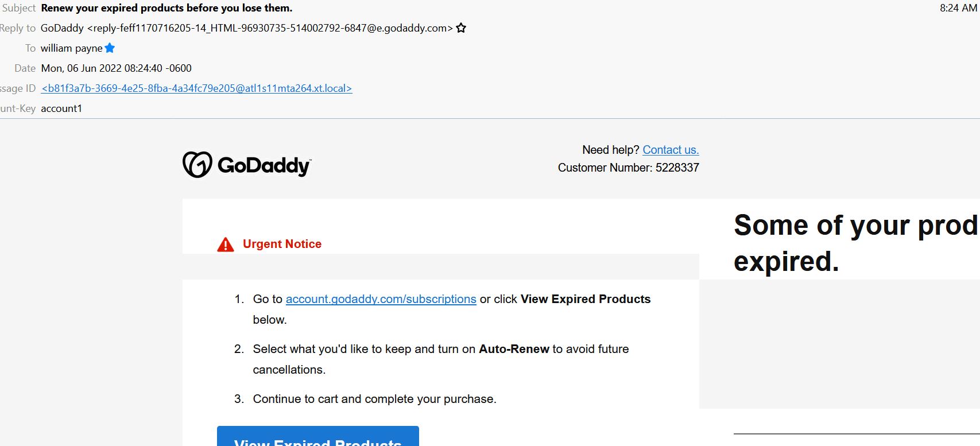Star the GoDaddy reply-to address
The height and width of the screenshot is (446, 980).
pos(461,28)
